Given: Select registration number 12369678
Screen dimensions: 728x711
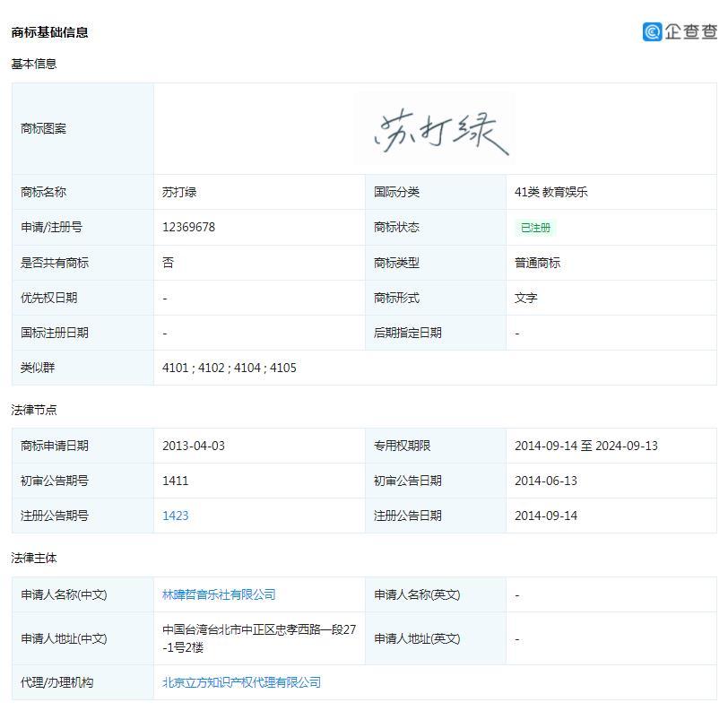Looking at the screenshot, I should click(x=188, y=227).
